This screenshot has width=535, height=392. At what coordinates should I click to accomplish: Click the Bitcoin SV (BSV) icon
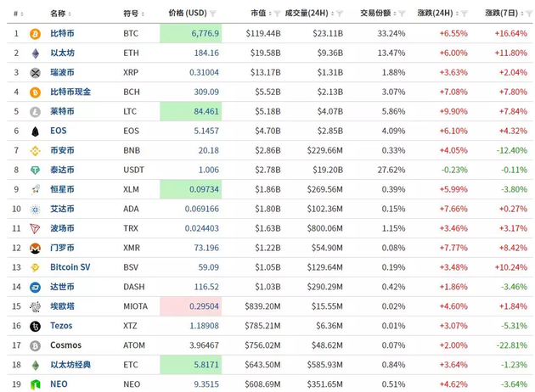(x=35, y=267)
